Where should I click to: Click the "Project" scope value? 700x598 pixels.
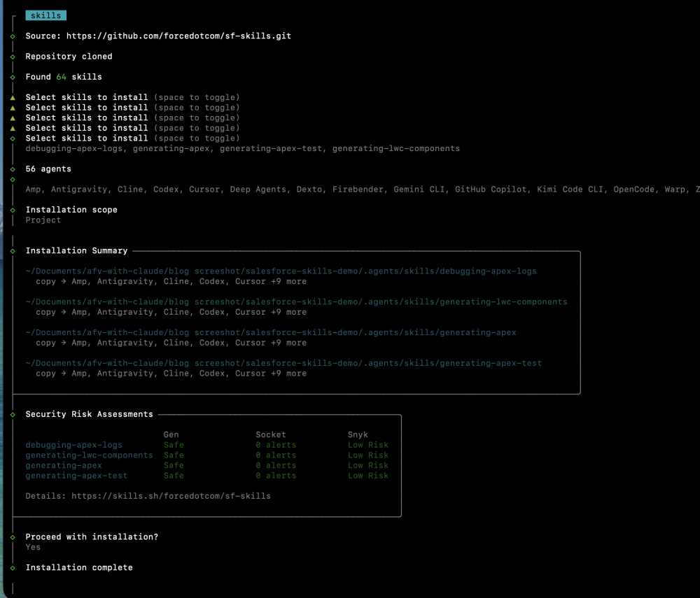pos(43,220)
